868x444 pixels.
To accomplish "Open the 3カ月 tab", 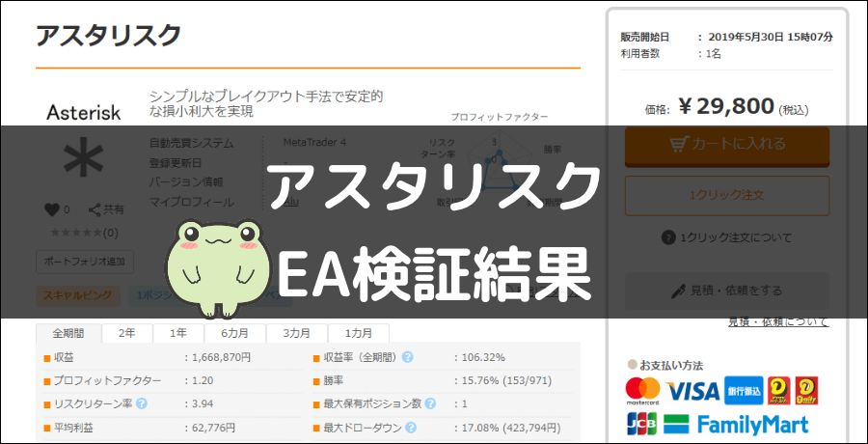I will tap(297, 333).
